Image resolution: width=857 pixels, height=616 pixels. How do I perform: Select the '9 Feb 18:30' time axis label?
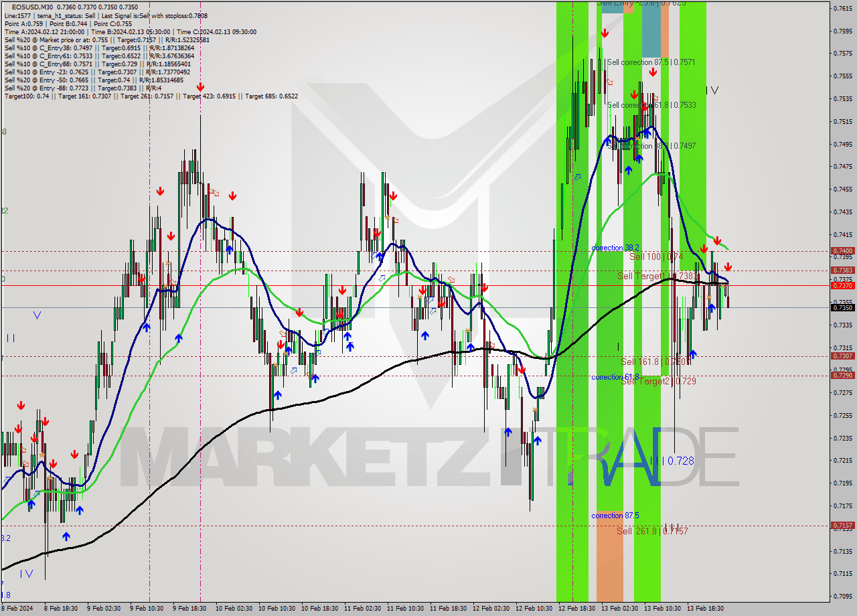tap(189, 609)
